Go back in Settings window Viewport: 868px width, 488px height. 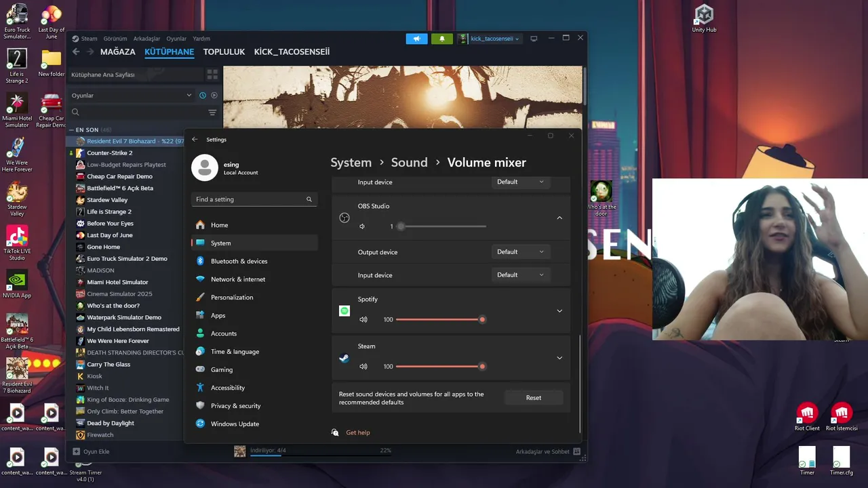(195, 140)
